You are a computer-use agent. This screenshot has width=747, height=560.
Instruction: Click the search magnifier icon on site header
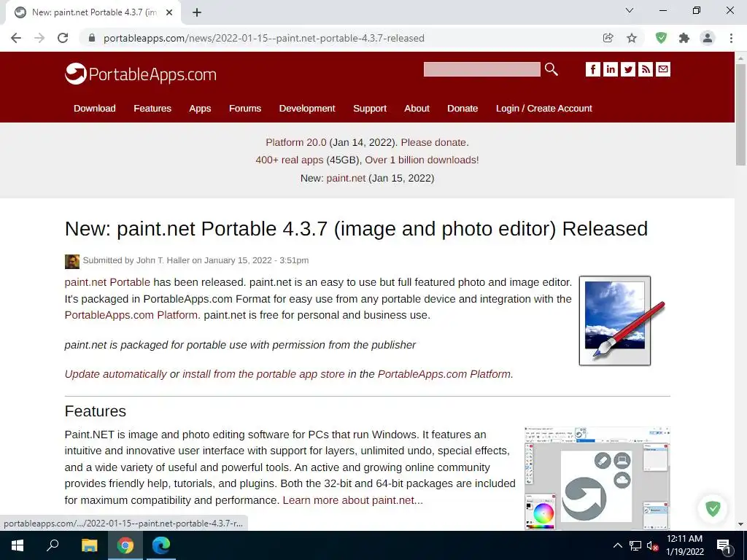pyautogui.click(x=551, y=69)
